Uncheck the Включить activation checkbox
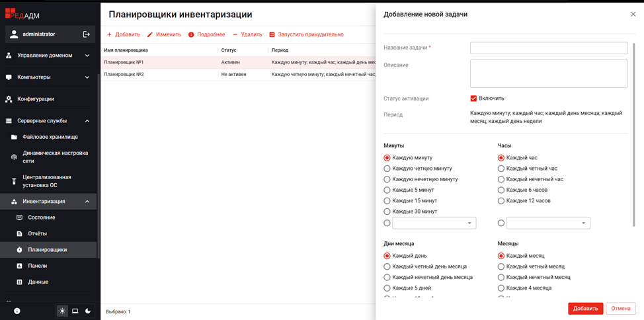The image size is (644, 320). pyautogui.click(x=473, y=99)
